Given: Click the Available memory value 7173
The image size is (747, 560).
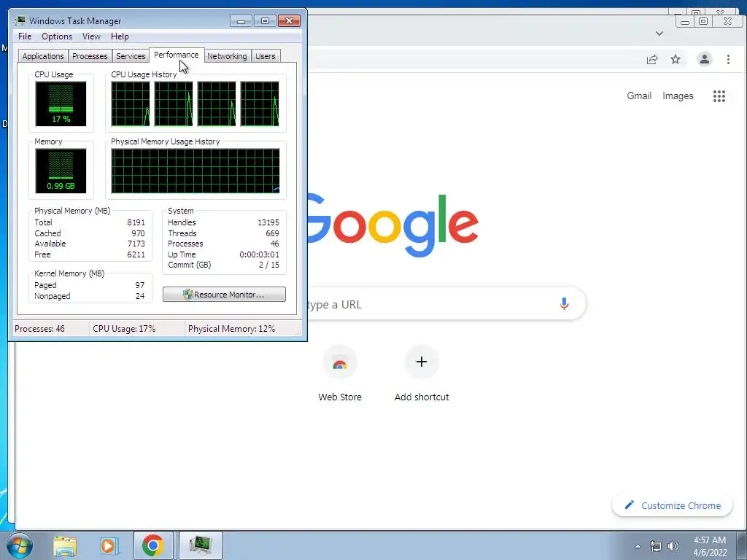Looking at the screenshot, I should pyautogui.click(x=136, y=244).
